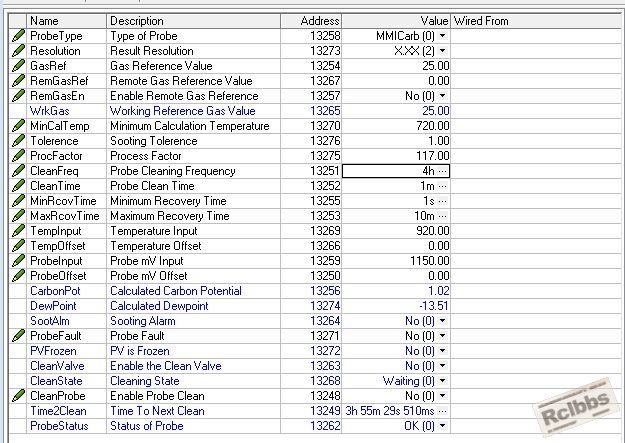This screenshot has width=625, height=443.
Task: Click the Time To Next Clean description
Action: (157, 411)
